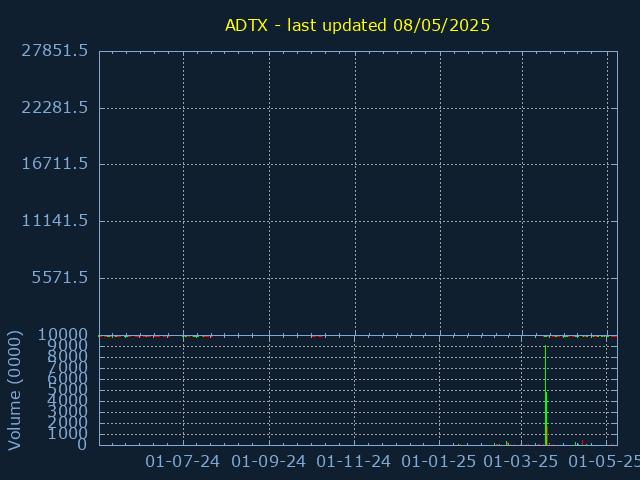Click the 16711.5 price axis label
The image size is (640, 480).
[55, 164]
